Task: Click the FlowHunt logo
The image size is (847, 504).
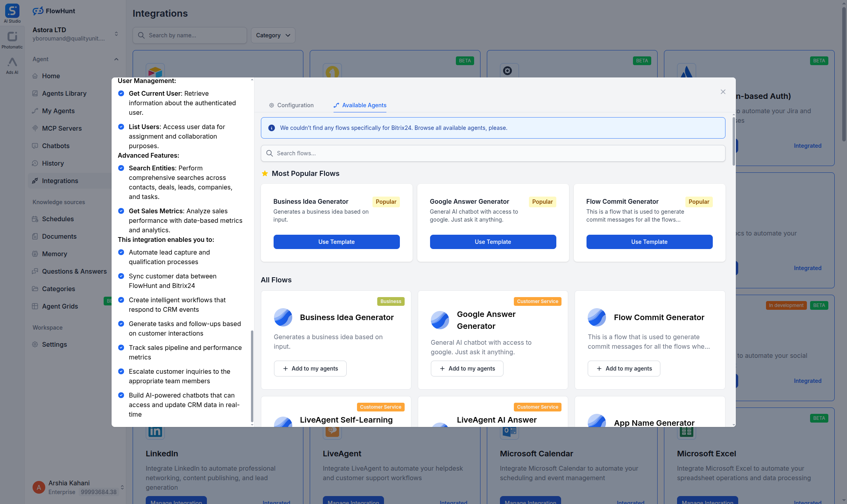Action: (54, 11)
